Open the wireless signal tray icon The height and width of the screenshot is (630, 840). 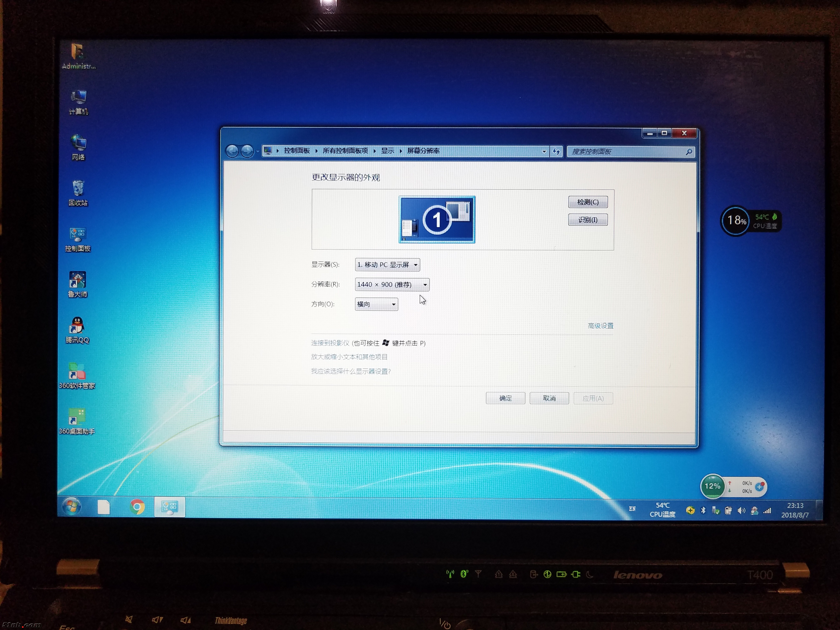tap(767, 511)
